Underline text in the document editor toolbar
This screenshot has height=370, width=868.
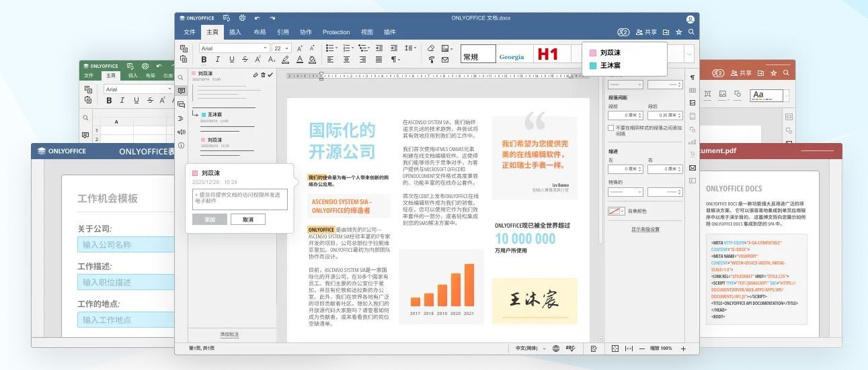coord(232,60)
